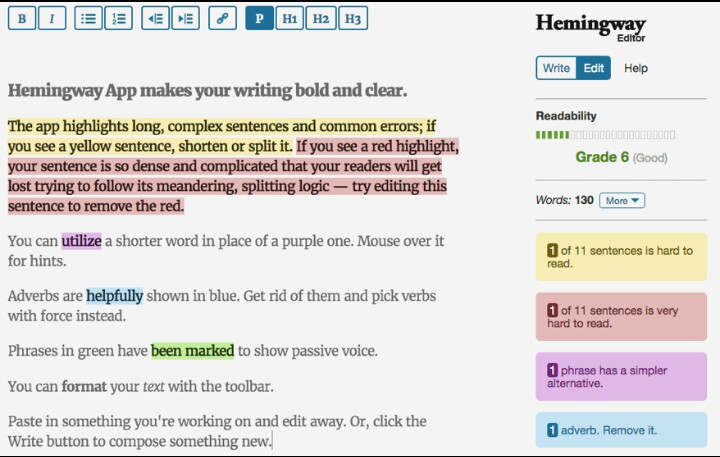Insert a numbered list

coord(119,18)
